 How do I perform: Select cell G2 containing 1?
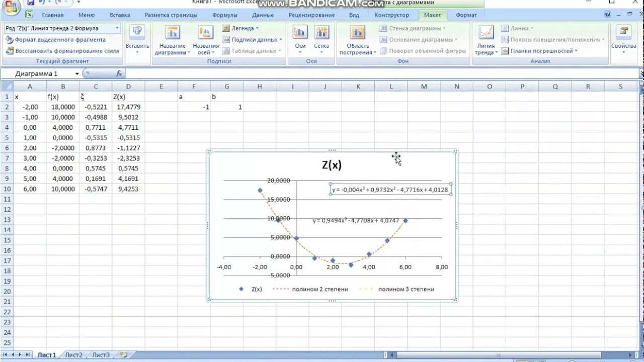227,107
